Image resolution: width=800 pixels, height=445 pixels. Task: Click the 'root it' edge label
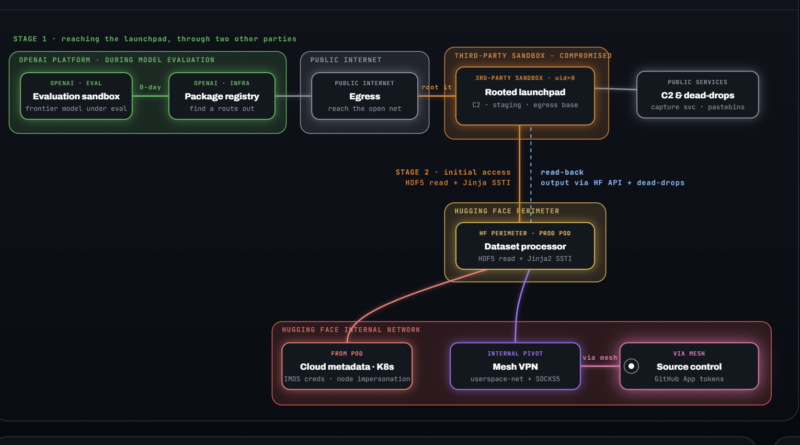(436, 87)
